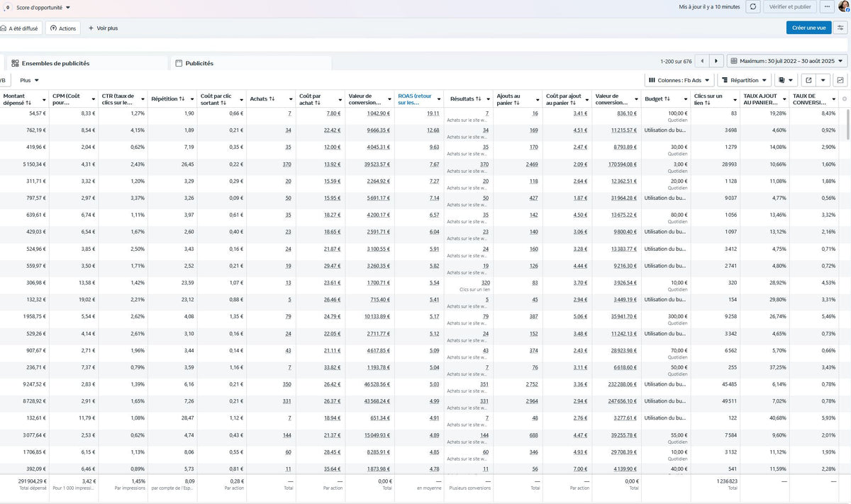Go to next page of results
The width and height of the screenshot is (851, 504).
(717, 62)
